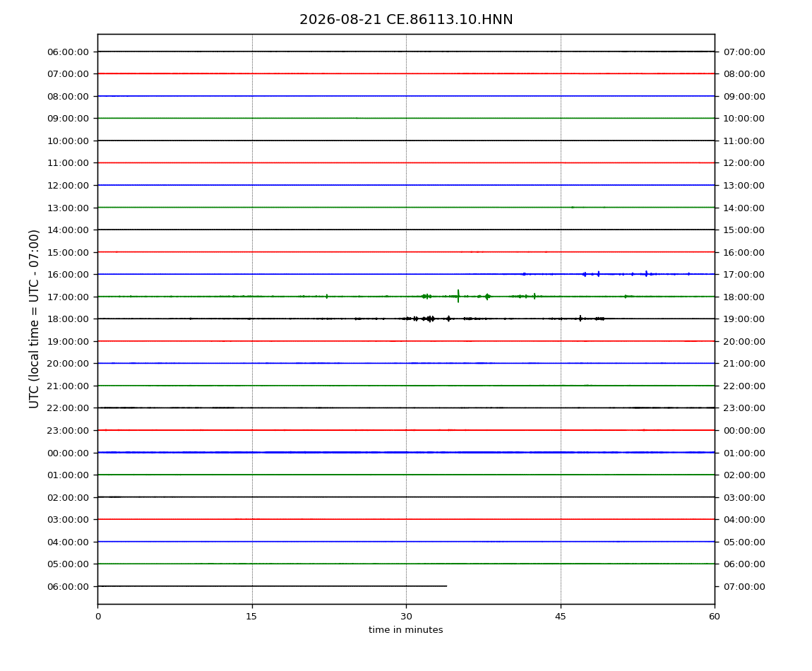Click the right axis label 19:00:00
This screenshot has height=671, width=812.
(x=744, y=319)
